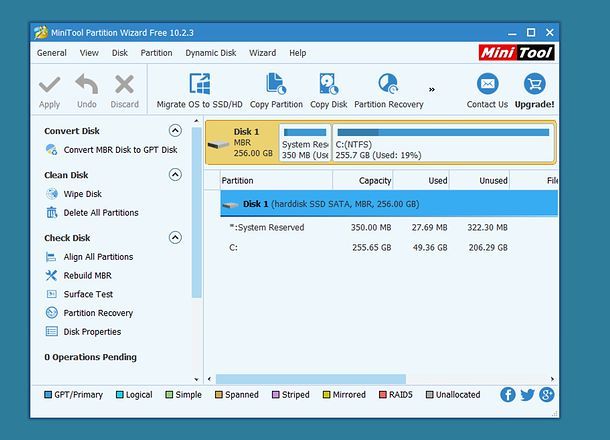Image resolution: width=610 pixels, height=440 pixels.
Task: Click the MiniTool logo
Action: click(516, 53)
